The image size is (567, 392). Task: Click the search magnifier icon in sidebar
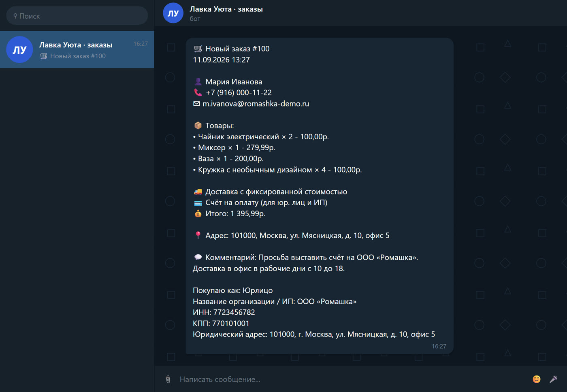[x=15, y=16]
